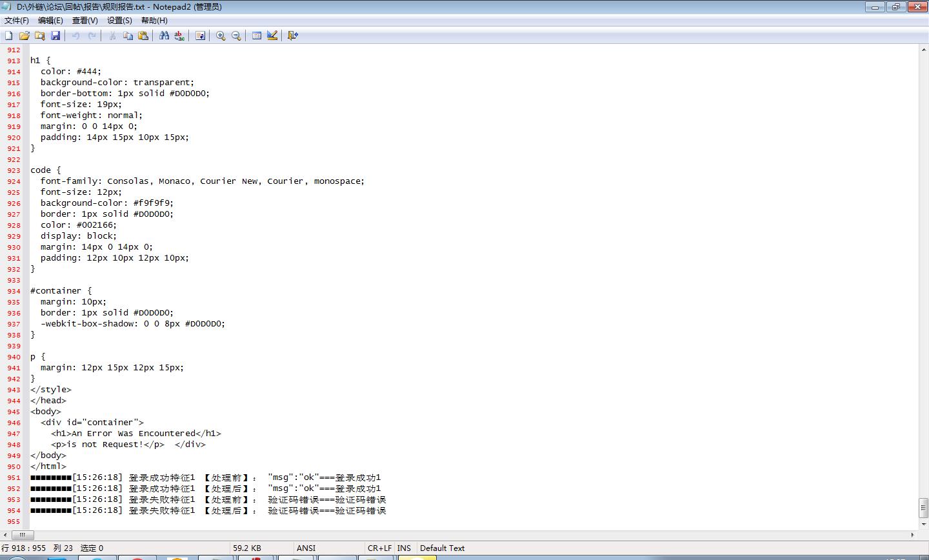Click the Paste clipboard icon

point(143,35)
